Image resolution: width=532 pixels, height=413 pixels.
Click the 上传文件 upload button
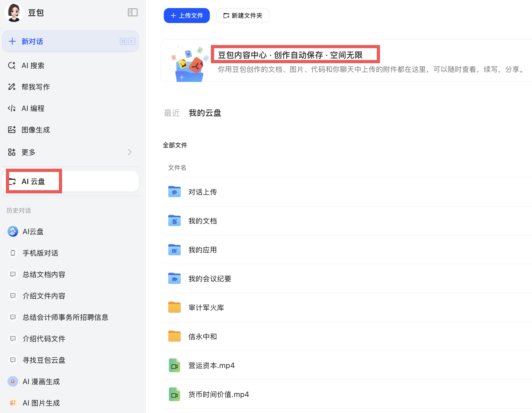pos(187,16)
